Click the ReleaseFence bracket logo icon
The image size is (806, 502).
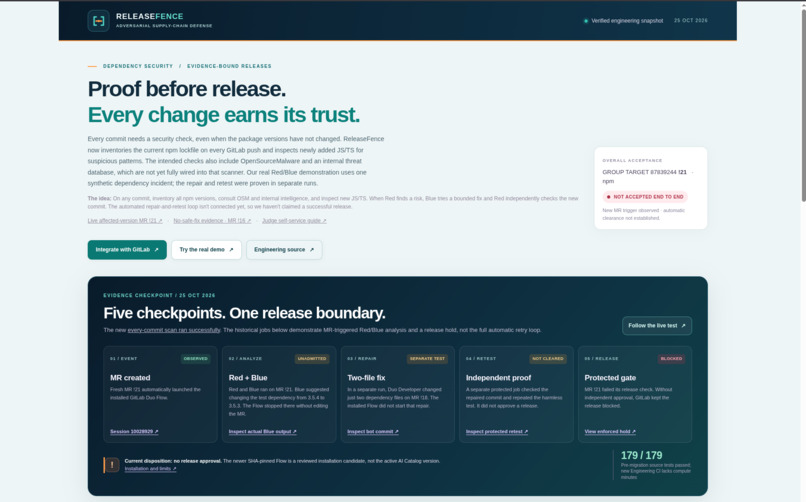click(x=98, y=21)
